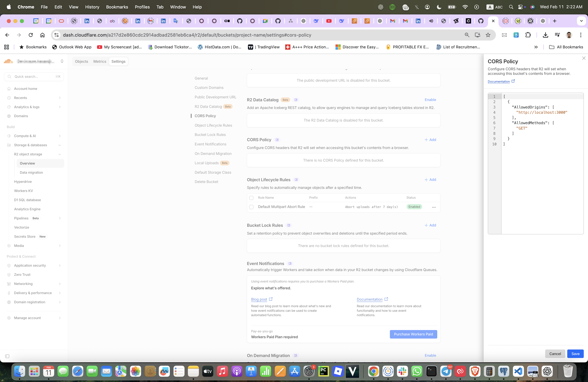588x382 pixels.
Task: Check the Default Multipart Abort Rule checkbox
Action: (251, 207)
